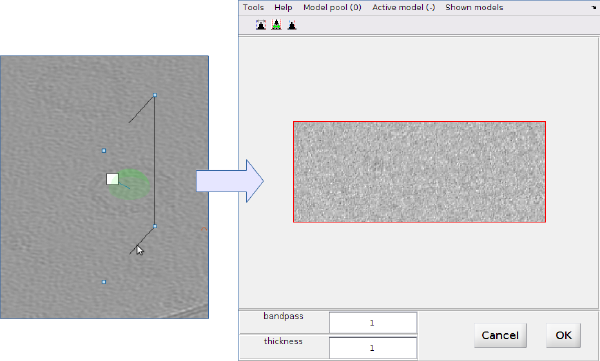
Task: Expand the Active model (-) menu
Action: [404, 7]
